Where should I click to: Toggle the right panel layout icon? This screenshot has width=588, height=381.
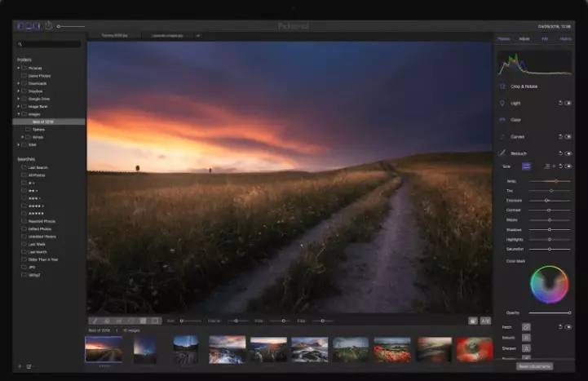coord(37,26)
